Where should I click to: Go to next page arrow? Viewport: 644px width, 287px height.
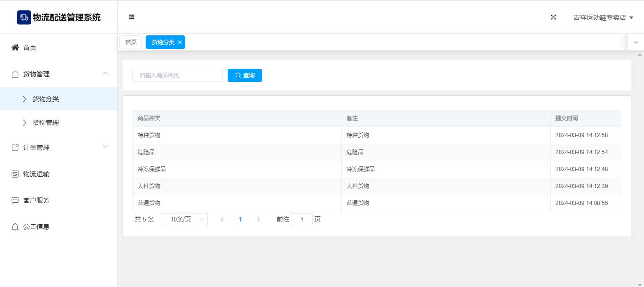258,220
